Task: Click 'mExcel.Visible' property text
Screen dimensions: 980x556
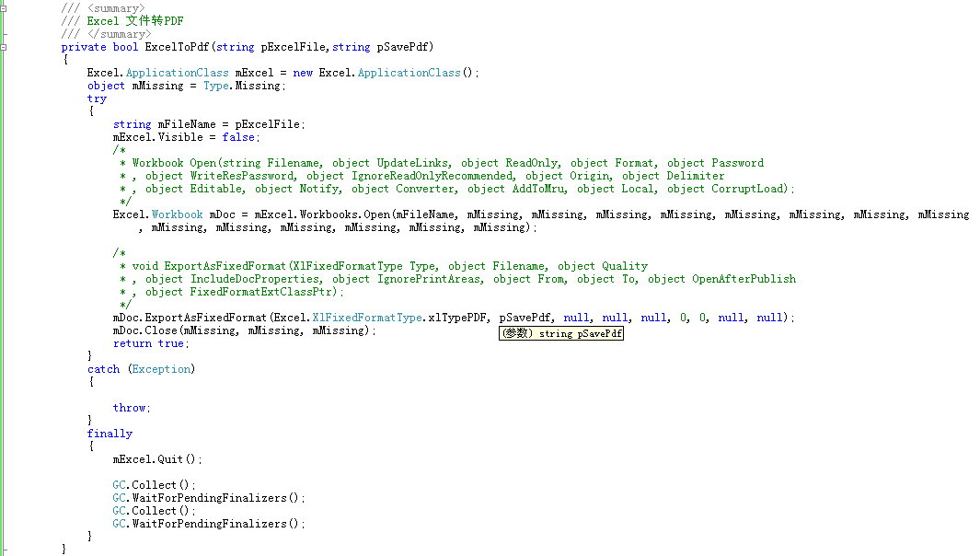Action: click(x=158, y=137)
